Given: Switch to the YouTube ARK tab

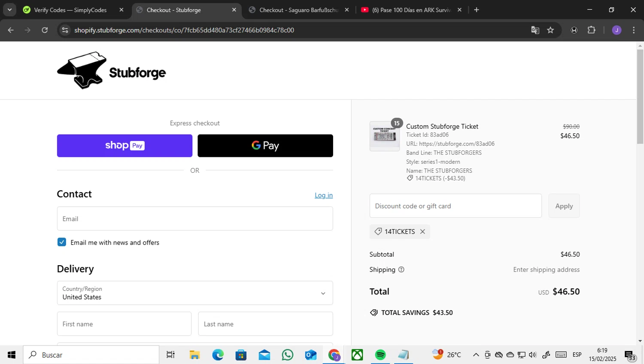Looking at the screenshot, I should 411,10.
